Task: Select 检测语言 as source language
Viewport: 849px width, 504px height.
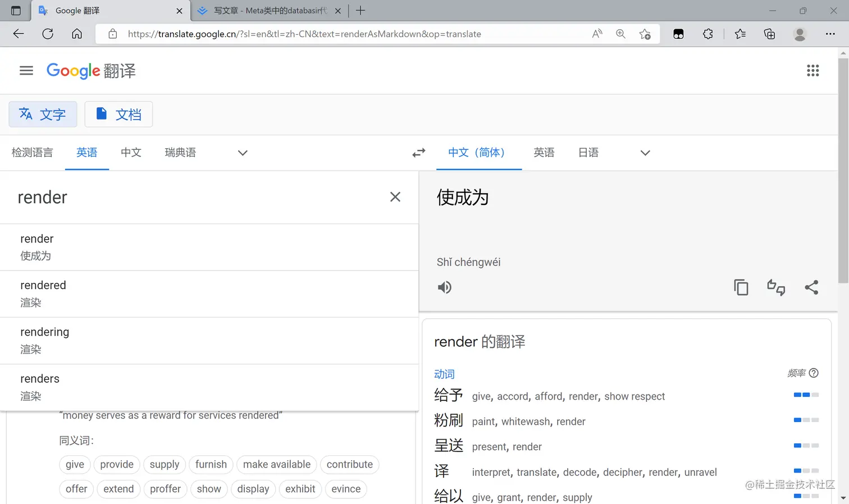Action: point(32,153)
